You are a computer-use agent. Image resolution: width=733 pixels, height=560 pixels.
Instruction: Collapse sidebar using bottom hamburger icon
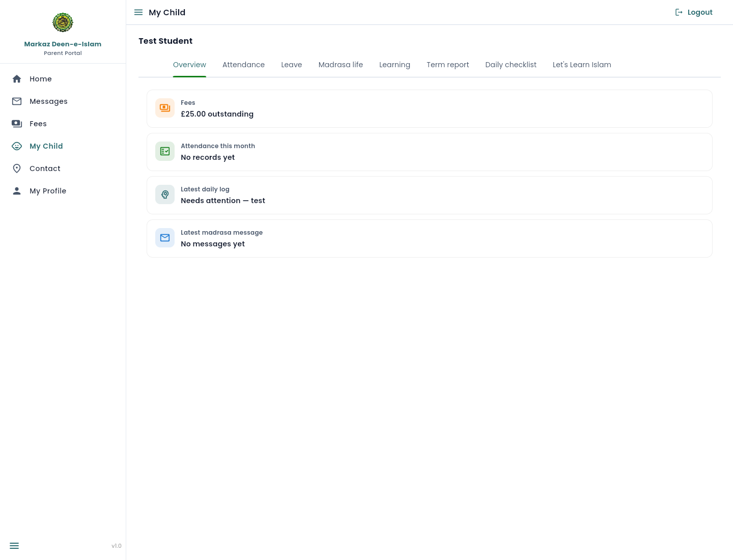14,546
